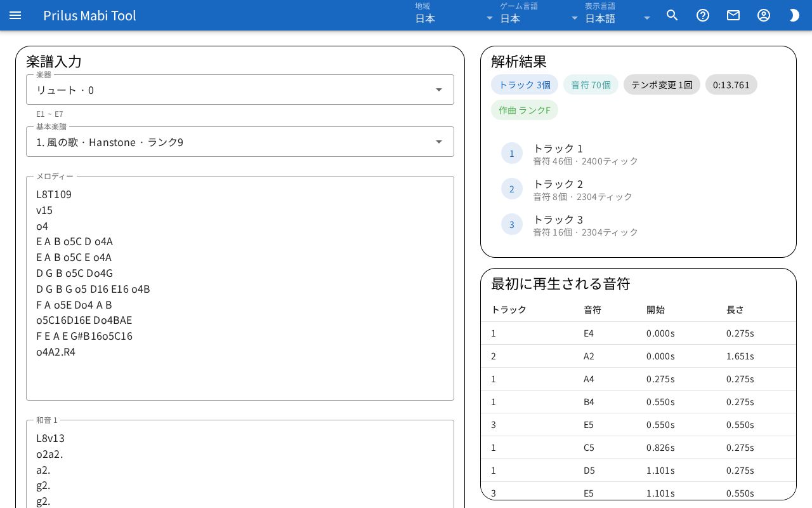This screenshot has width=812, height=508.
Task: Open the 地域 region dropdown
Action: 454,18
